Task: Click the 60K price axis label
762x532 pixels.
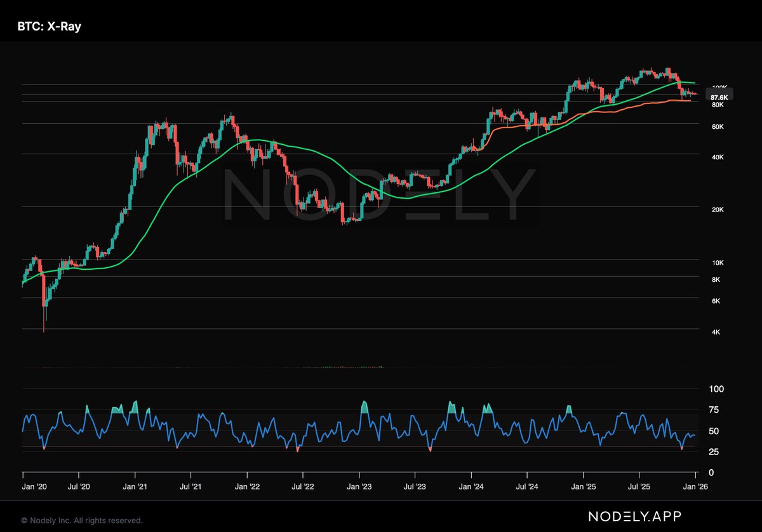Action: click(x=718, y=127)
